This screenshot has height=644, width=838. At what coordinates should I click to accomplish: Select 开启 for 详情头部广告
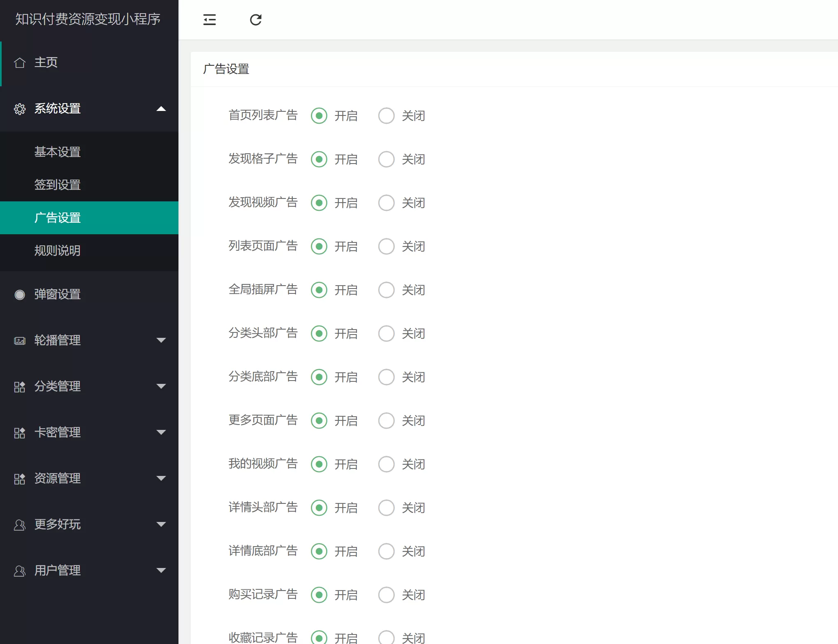pos(319,508)
